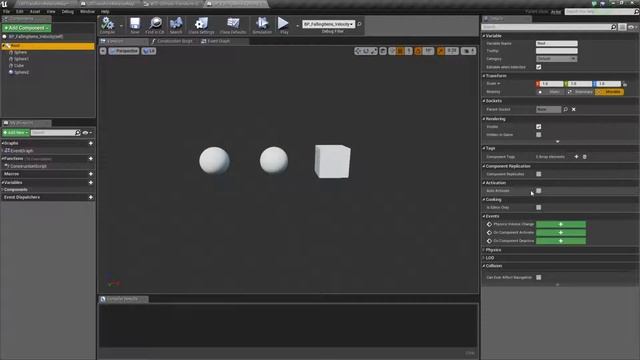The image size is (640, 360).
Task: Toggle Component Replicates checkbox
Action: coord(539,174)
